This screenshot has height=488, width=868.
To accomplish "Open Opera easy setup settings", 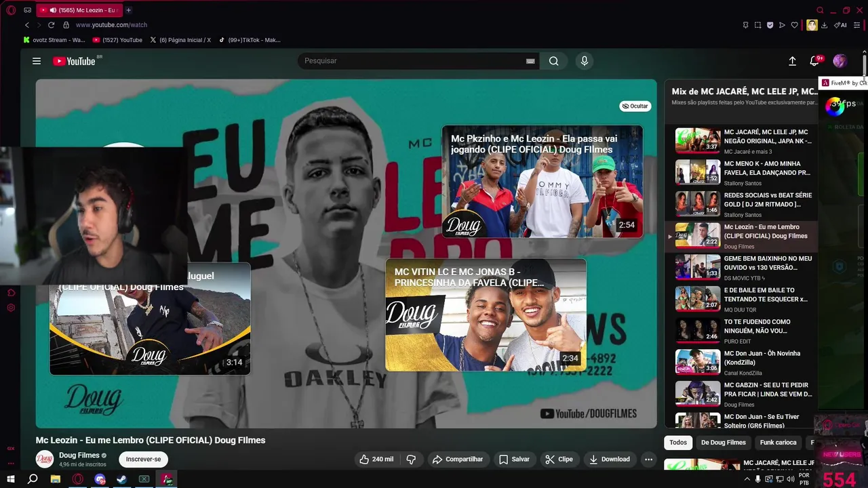I will point(856,25).
